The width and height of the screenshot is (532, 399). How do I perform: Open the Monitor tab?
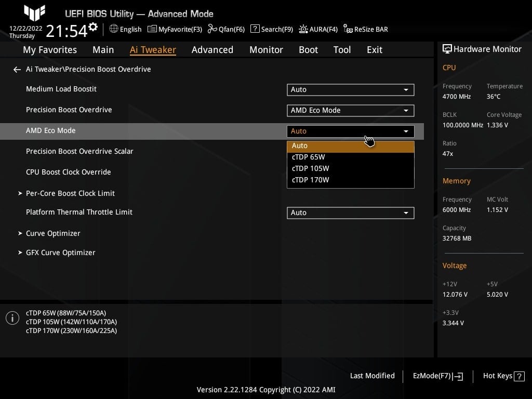click(267, 50)
